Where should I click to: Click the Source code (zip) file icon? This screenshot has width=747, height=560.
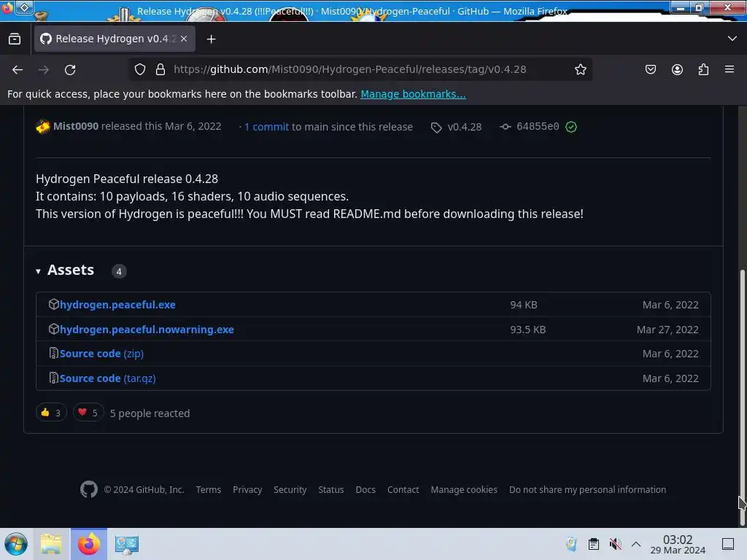(x=53, y=354)
